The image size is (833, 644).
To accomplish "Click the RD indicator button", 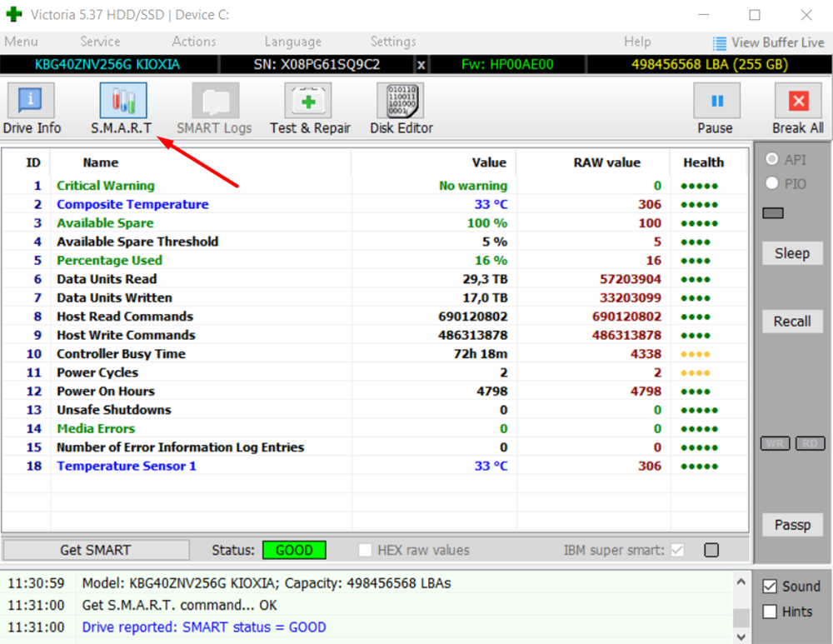I will (810, 444).
